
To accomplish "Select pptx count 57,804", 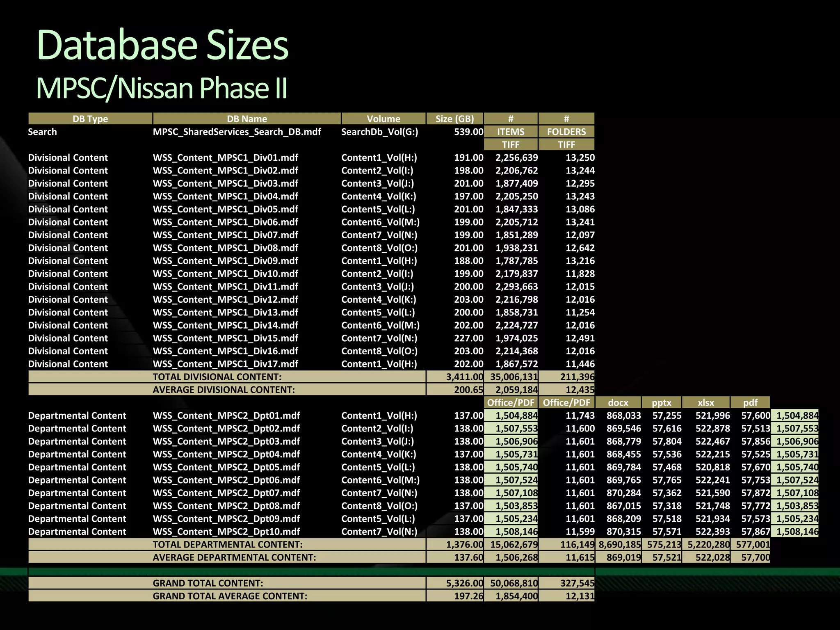I will 667,441.
